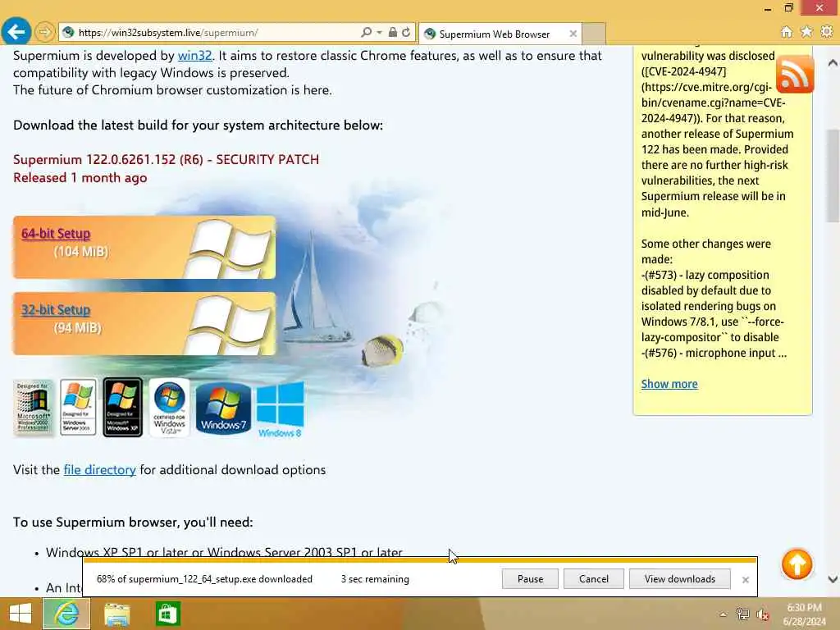Click the search magnifier in address bar
This screenshot has height=630, width=840.
(366, 33)
